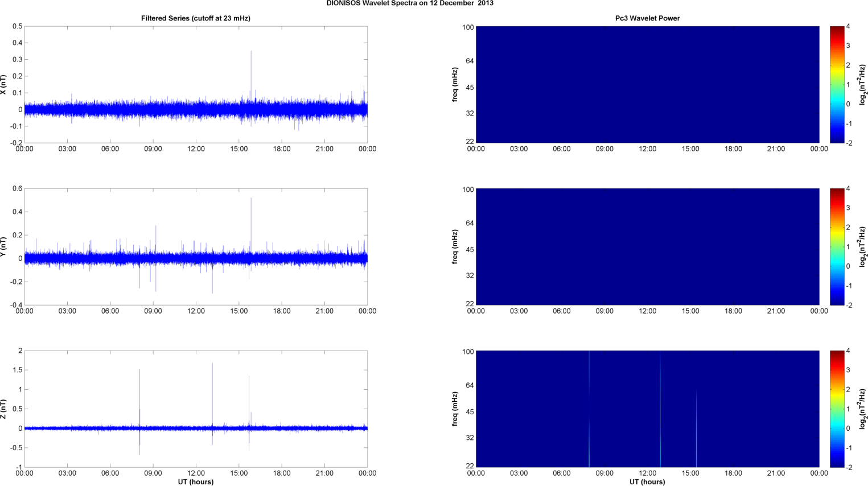Click the main title 'DIONISOS Wavelet Spectra on 12 December 2013'

pos(410,3)
